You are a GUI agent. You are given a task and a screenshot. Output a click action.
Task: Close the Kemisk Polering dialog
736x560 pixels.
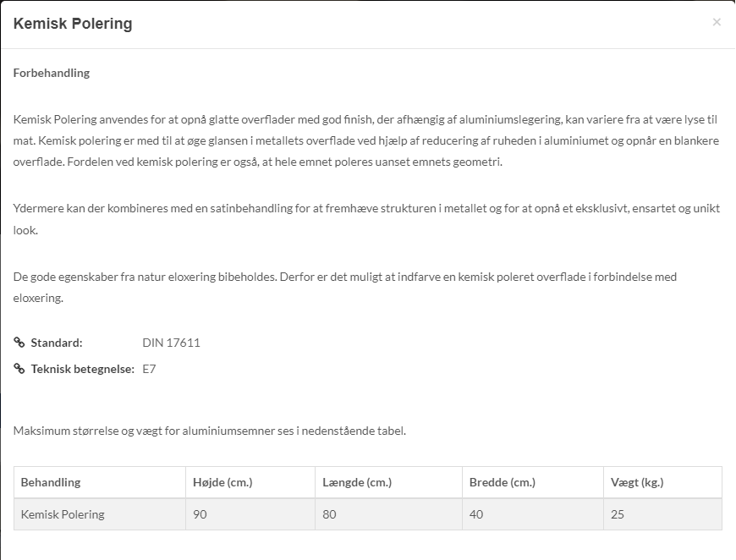[717, 22]
